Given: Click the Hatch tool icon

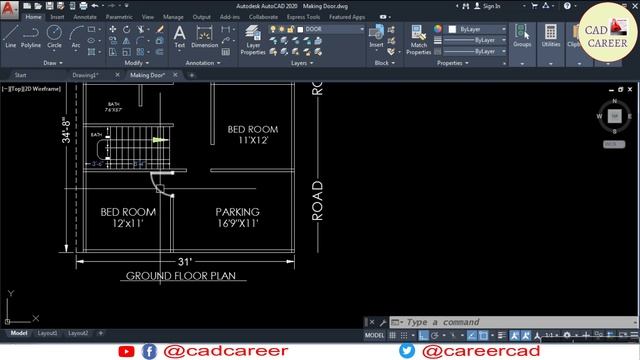Looking at the screenshot, I should click(92, 52).
